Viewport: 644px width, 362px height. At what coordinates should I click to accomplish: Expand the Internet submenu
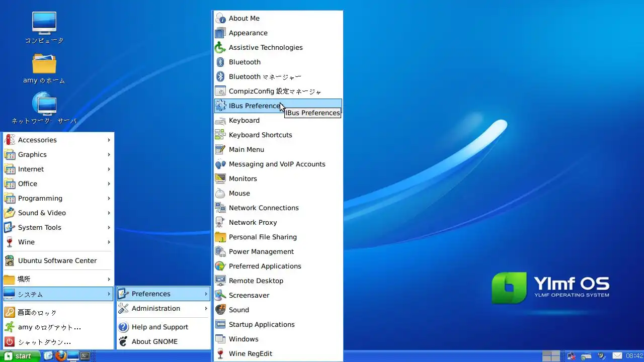58,169
